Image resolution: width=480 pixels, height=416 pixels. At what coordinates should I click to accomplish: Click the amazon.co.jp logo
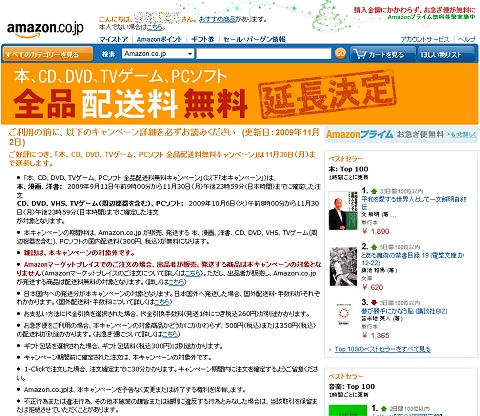[x=45, y=29]
